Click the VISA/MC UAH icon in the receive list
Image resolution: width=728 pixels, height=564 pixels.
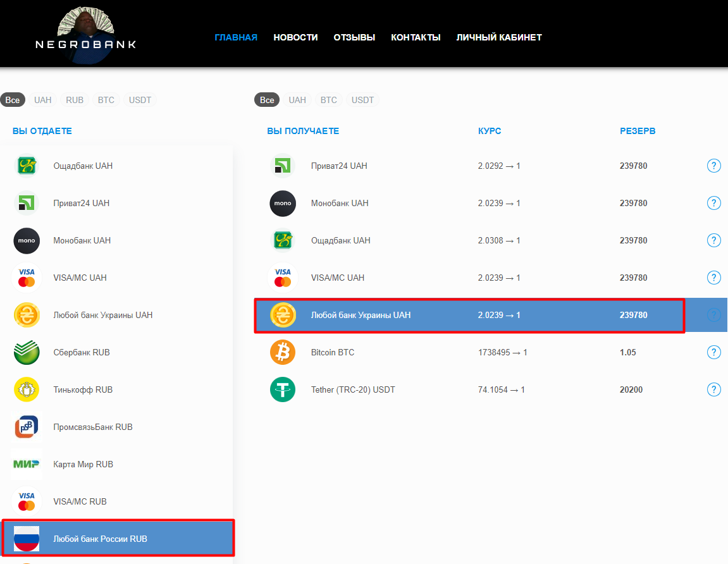[x=283, y=278]
